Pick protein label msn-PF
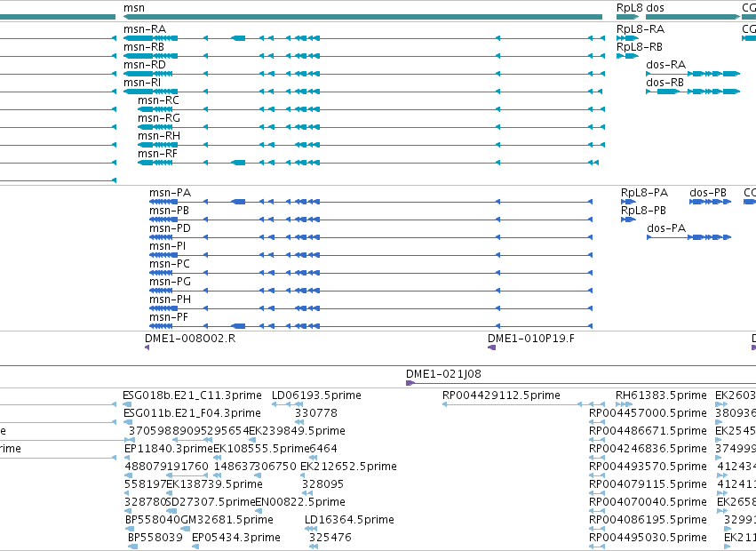Viewport: 756px width, 551px height. (169, 317)
